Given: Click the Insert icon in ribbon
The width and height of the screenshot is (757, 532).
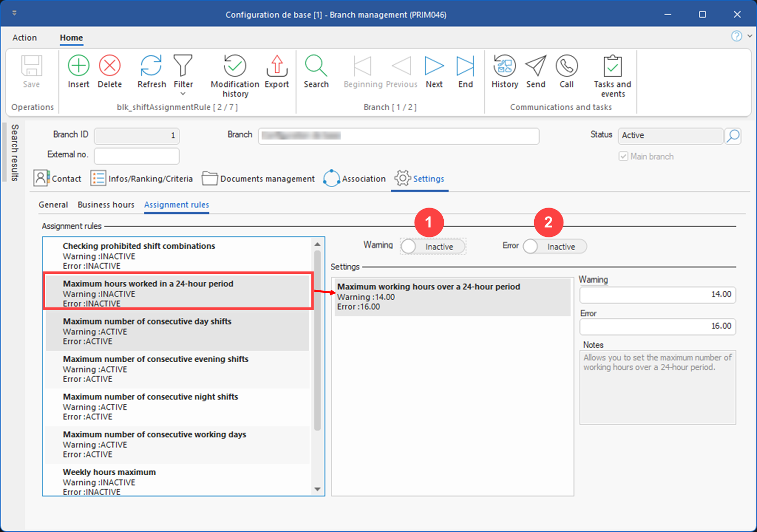Looking at the screenshot, I should pyautogui.click(x=79, y=66).
